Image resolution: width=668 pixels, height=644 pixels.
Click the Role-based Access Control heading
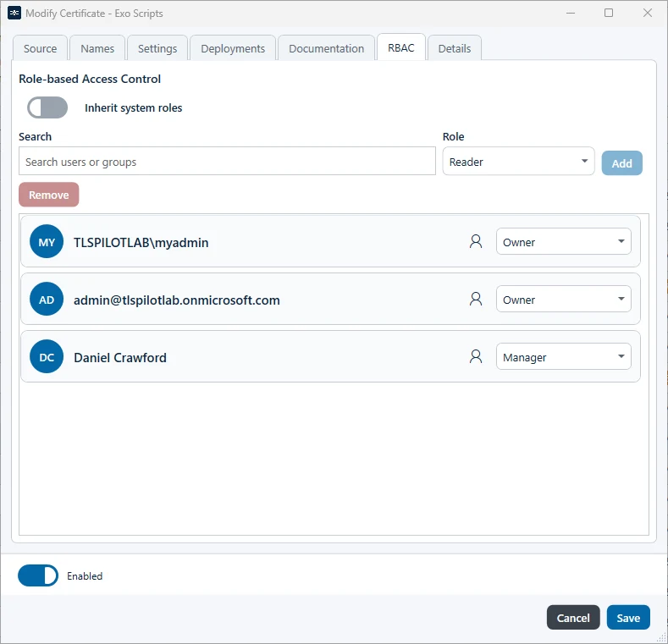(x=90, y=79)
